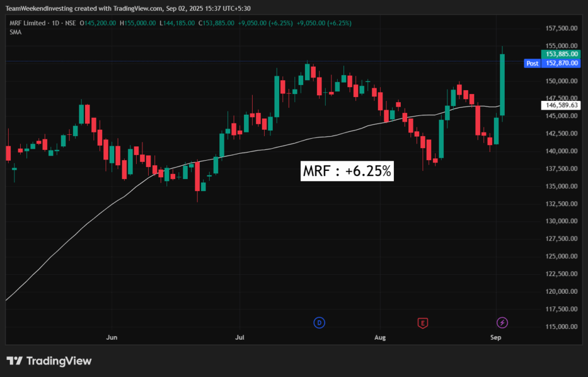Click the earnings 'E' event marker
588x377 pixels.
tap(423, 323)
